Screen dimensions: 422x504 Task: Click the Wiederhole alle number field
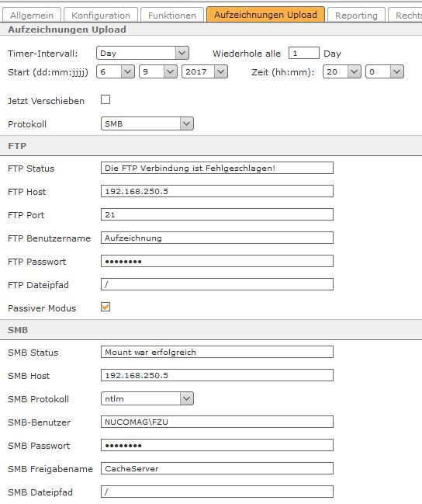click(304, 53)
